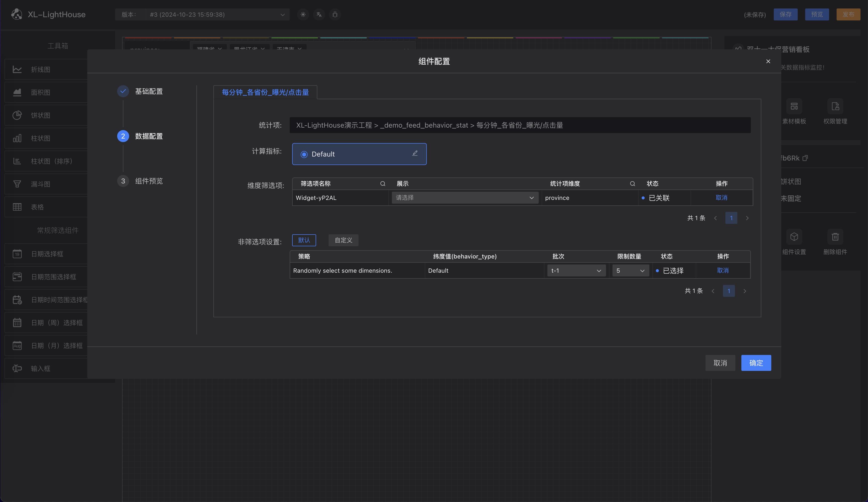Click search icon in 筛选项名称 column header
Screen dimensions: 868x502
pyautogui.click(x=383, y=183)
